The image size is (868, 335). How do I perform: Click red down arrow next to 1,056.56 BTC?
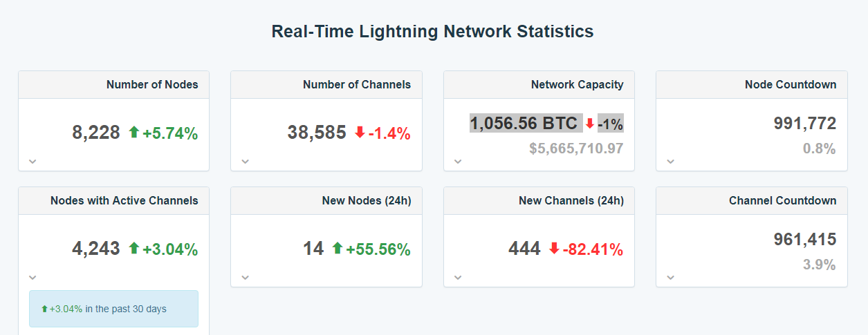(590, 124)
